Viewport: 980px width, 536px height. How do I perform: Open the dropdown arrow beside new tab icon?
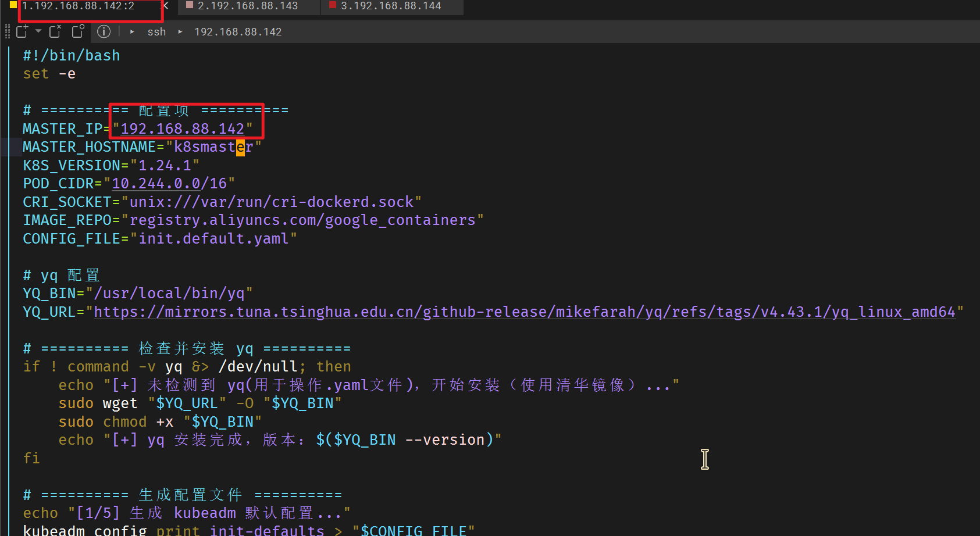(x=38, y=31)
